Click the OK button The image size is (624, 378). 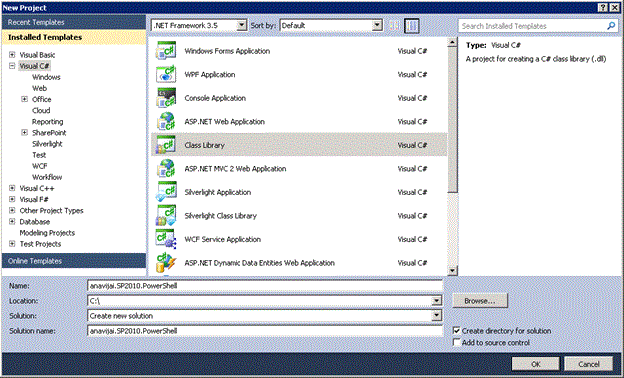[x=536, y=364]
